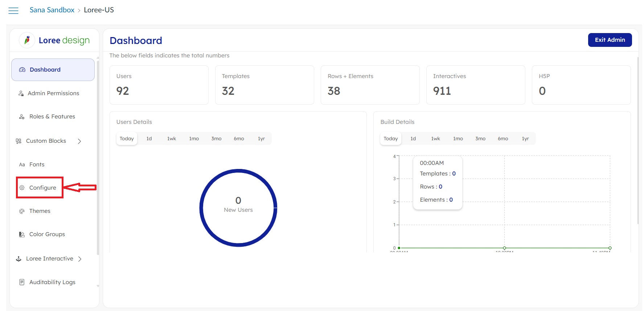This screenshot has height=311, width=644.
Task: Click the Exit Admin button
Action: coord(610,40)
